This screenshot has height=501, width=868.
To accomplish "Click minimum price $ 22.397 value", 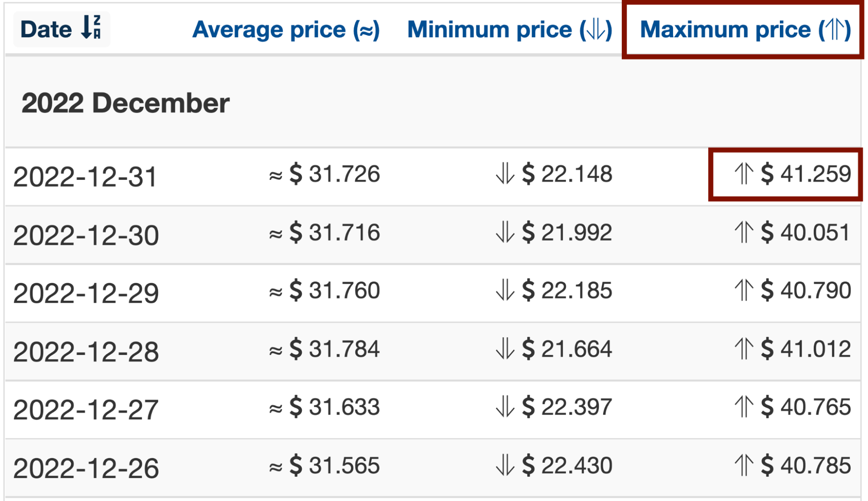I will point(567,407).
